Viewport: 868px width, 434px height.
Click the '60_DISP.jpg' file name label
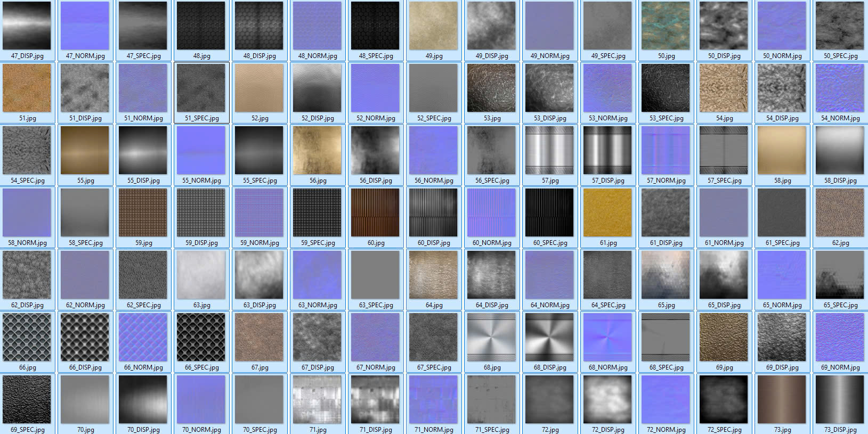coord(434,243)
